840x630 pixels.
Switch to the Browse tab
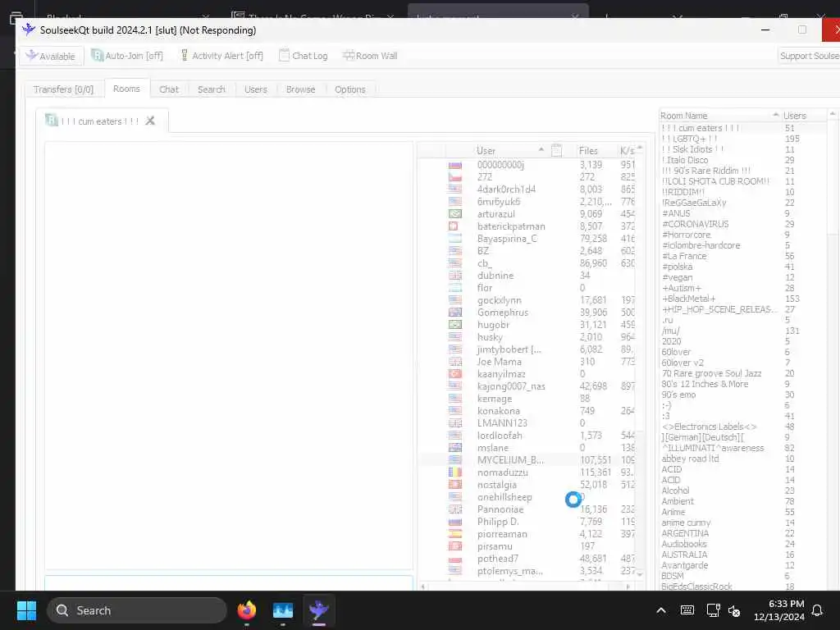point(300,89)
